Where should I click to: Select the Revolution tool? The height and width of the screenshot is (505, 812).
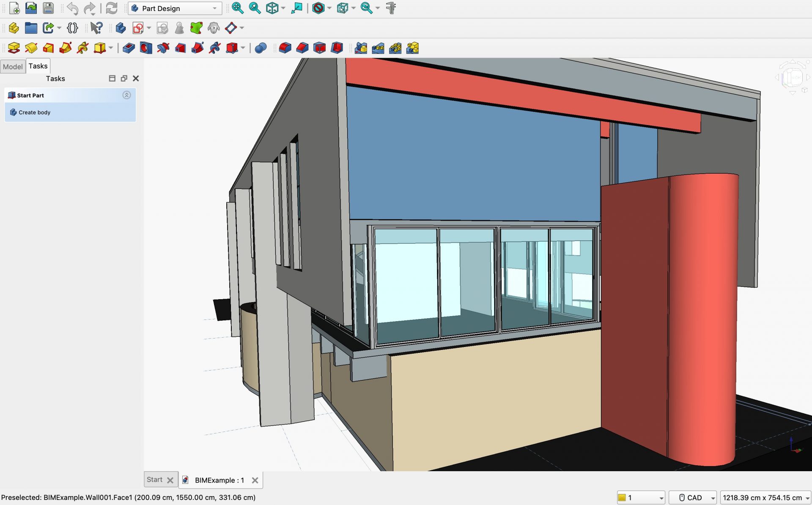tap(31, 48)
